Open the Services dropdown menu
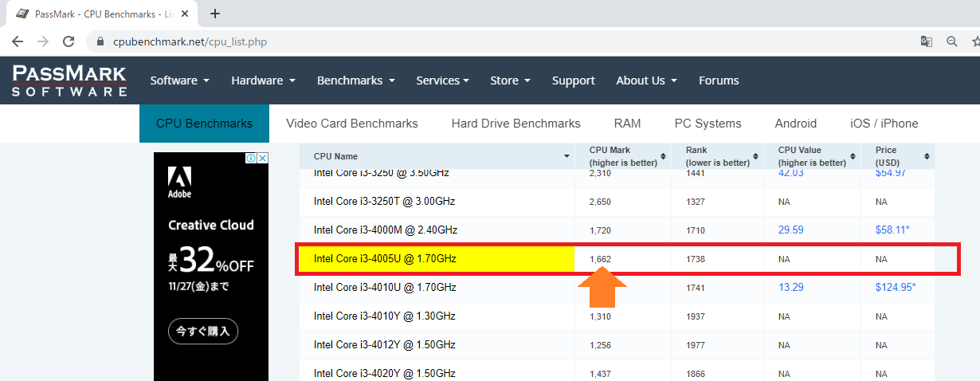 pos(442,81)
